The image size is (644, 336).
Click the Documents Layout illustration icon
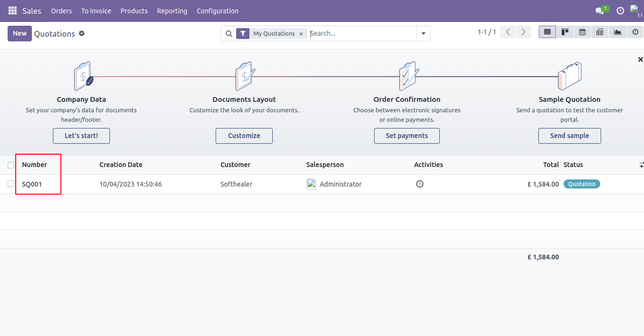(x=245, y=76)
